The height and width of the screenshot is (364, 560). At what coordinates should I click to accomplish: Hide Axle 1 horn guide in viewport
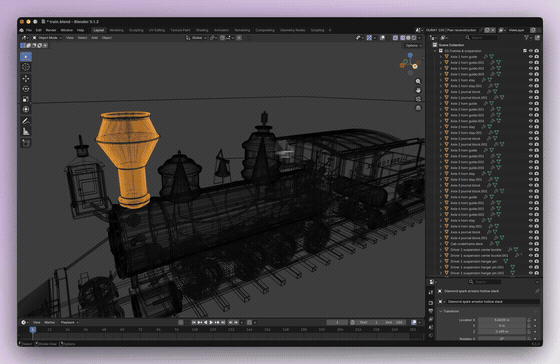pos(531,57)
